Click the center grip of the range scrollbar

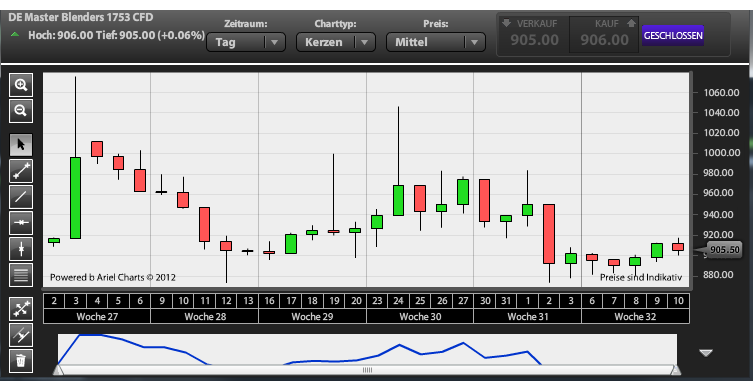[x=367, y=370]
